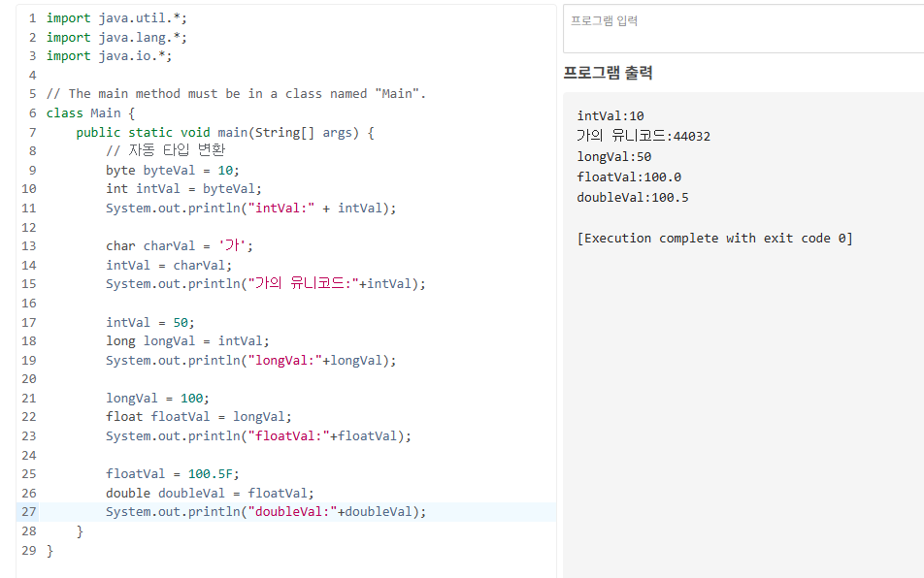Click '[Execution complete with exit code 0]' message
The width and height of the screenshot is (924, 578).
tap(714, 239)
